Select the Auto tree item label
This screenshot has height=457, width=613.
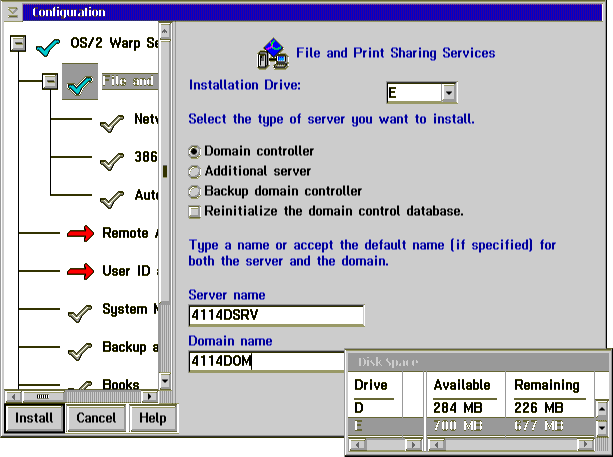click(x=146, y=195)
